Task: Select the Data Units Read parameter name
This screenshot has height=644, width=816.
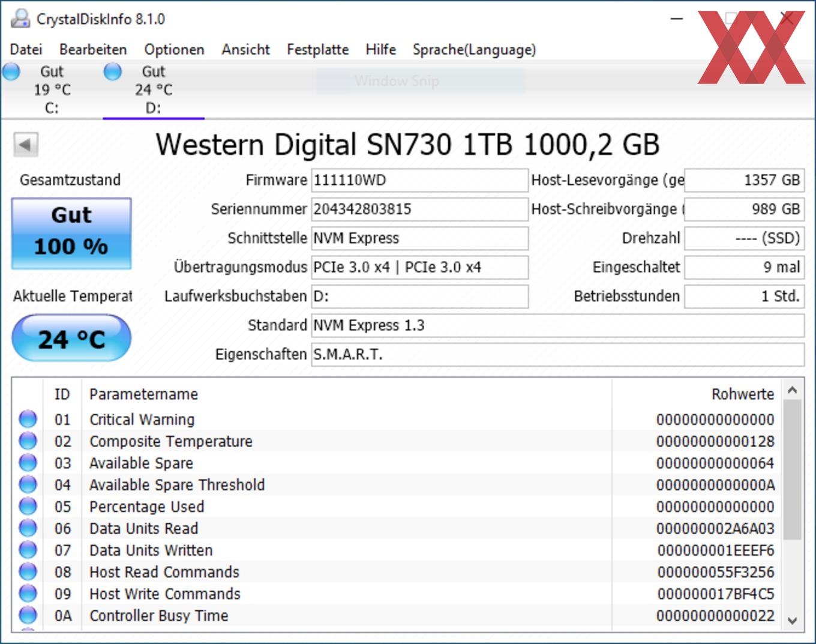Action: pyautogui.click(x=144, y=528)
